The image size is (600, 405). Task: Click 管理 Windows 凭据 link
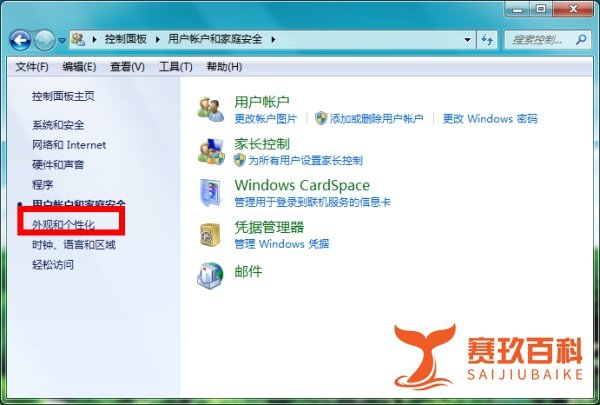pyautogui.click(x=282, y=244)
